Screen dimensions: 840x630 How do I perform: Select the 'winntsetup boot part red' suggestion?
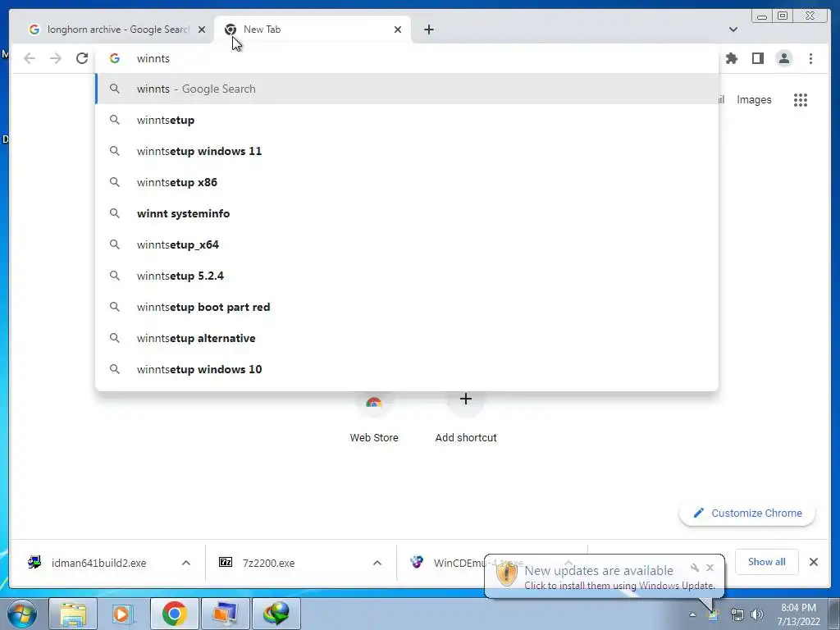[x=407, y=307]
